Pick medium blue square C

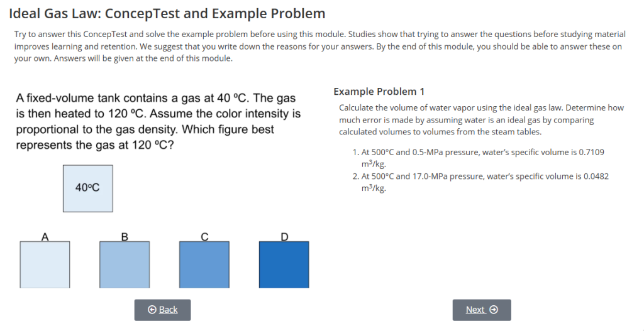tap(204, 264)
